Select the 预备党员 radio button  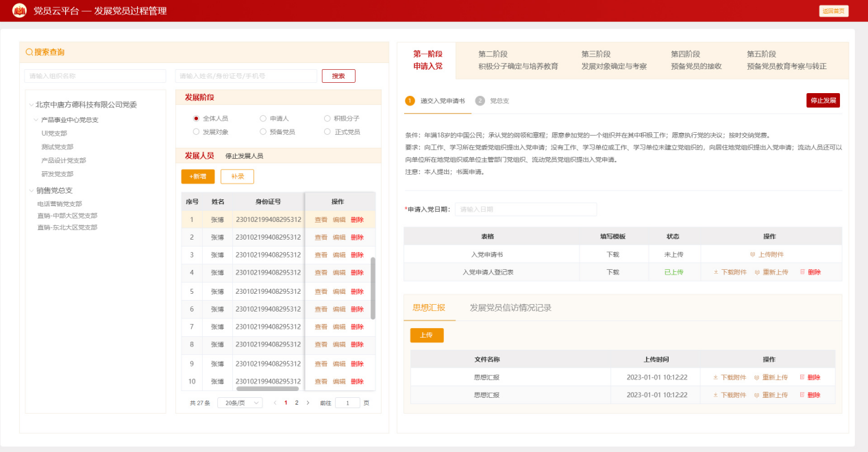(263, 131)
